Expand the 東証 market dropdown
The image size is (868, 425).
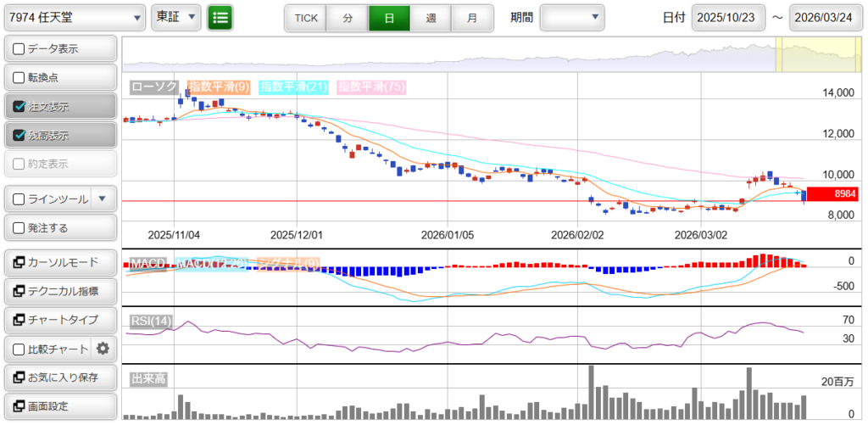point(176,17)
